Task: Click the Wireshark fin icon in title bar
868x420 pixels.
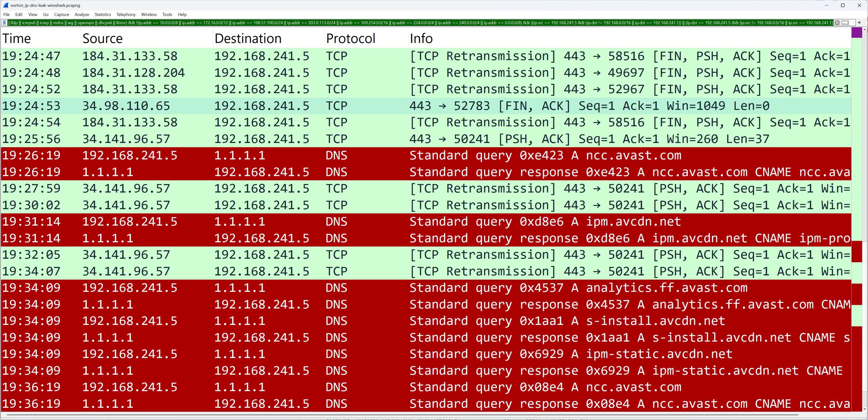Action: [5, 5]
